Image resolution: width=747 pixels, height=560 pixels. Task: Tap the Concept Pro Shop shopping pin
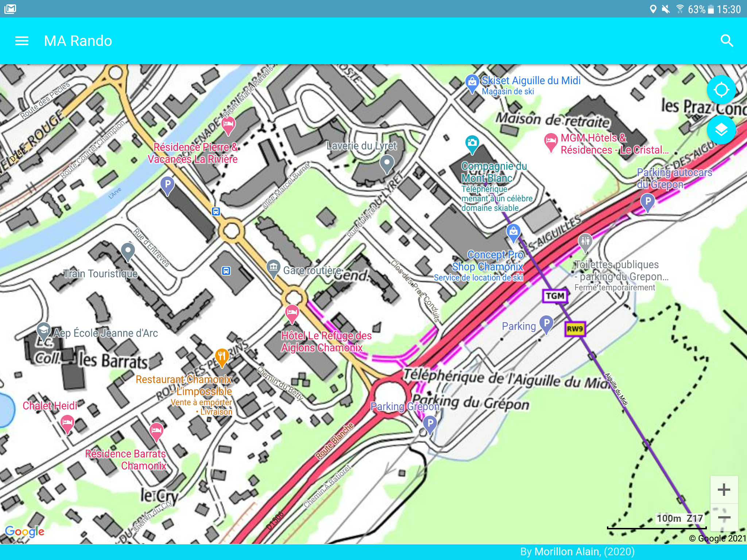pyautogui.click(x=513, y=233)
